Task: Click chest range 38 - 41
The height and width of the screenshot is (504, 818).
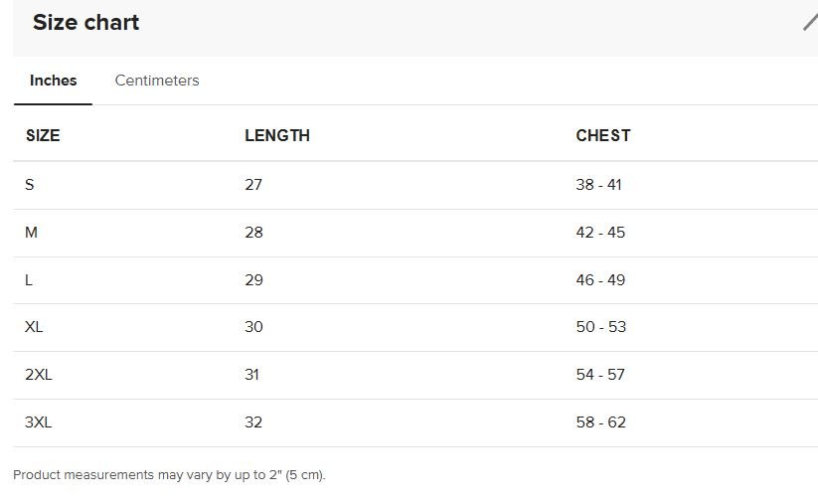Action: pyautogui.click(x=598, y=185)
